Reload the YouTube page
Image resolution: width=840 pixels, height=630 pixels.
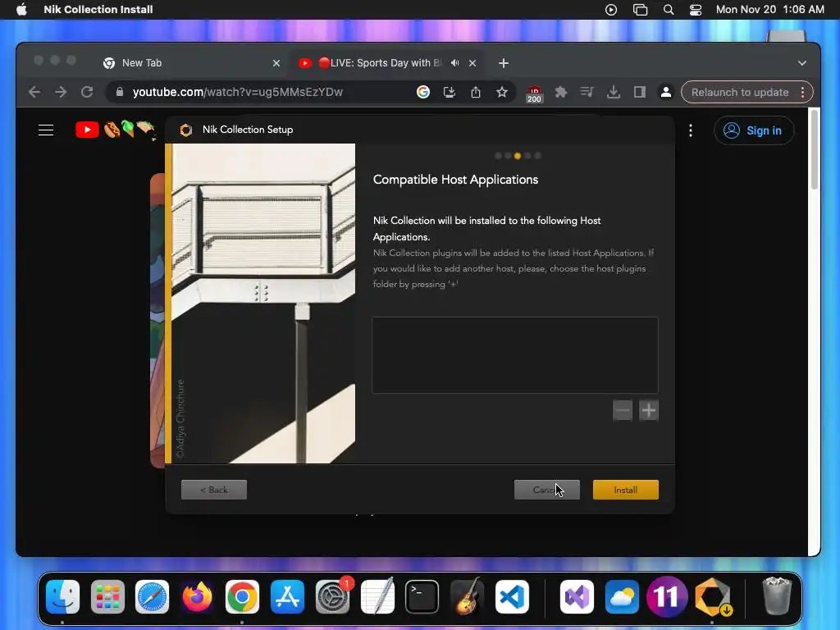(87, 92)
